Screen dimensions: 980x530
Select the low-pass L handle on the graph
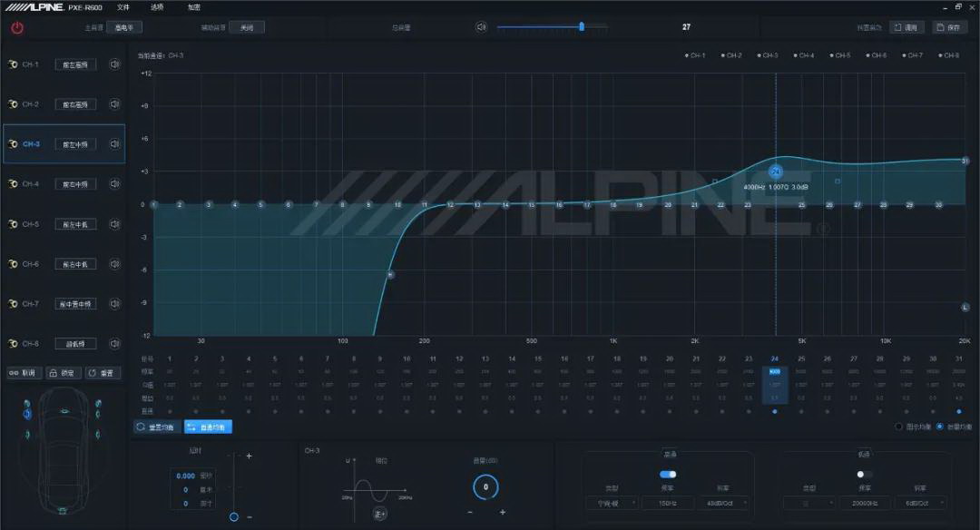965,307
